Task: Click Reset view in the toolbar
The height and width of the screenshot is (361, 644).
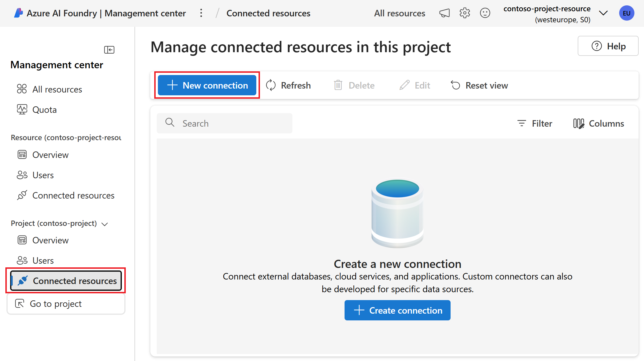Action: 479,85
